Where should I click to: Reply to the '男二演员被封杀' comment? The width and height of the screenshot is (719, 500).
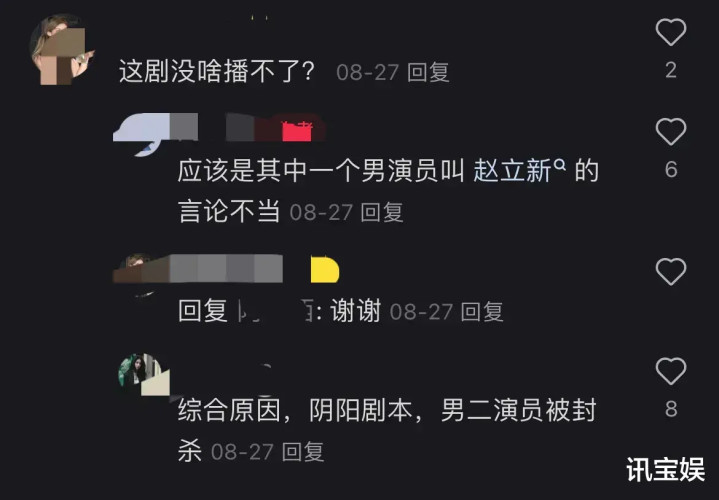pos(303,452)
